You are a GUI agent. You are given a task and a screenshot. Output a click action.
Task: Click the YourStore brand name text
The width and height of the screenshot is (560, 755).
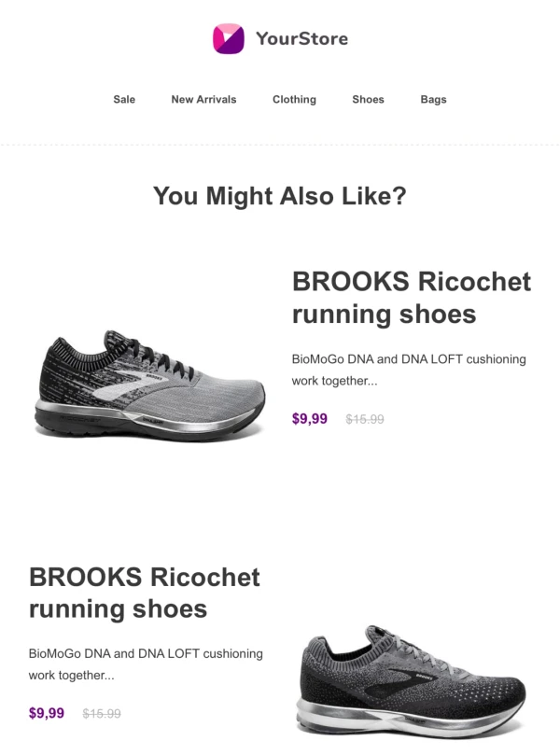tap(301, 39)
